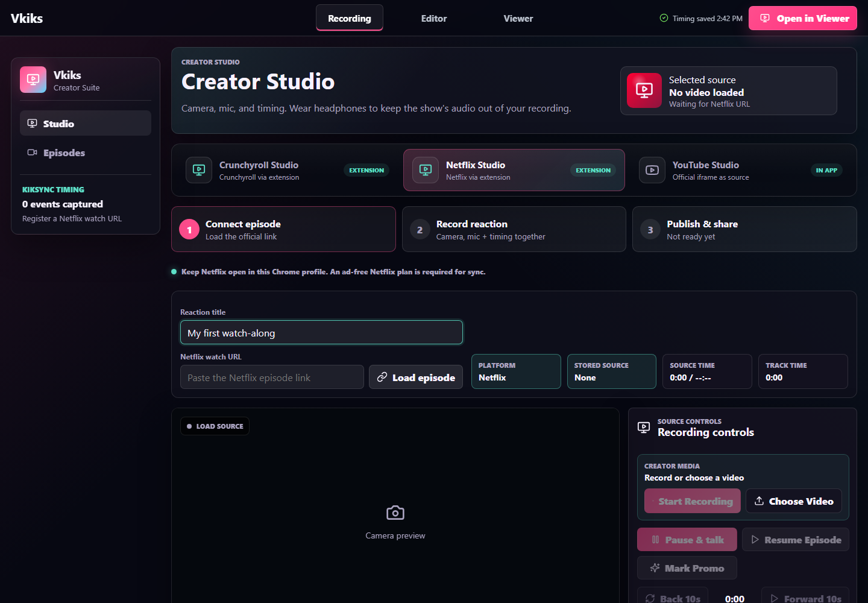The image size is (868, 603).
Task: Click the Selected source red monitor icon
Action: (x=644, y=90)
